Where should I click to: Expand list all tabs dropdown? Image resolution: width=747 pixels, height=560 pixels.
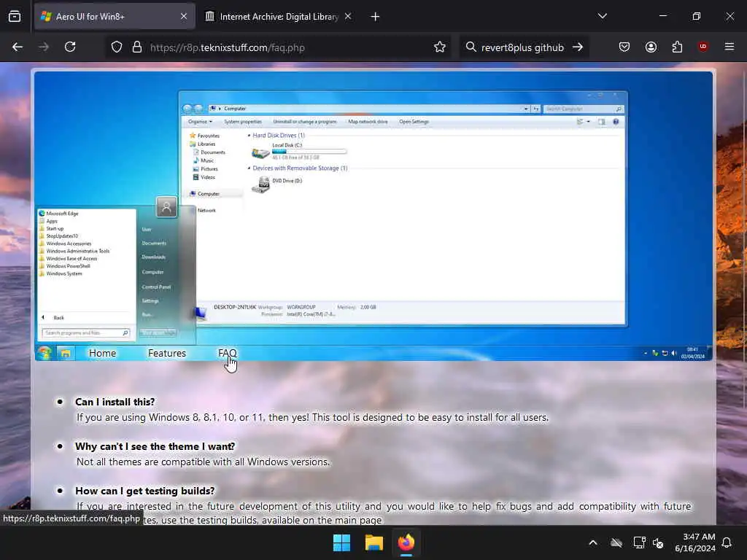(603, 16)
